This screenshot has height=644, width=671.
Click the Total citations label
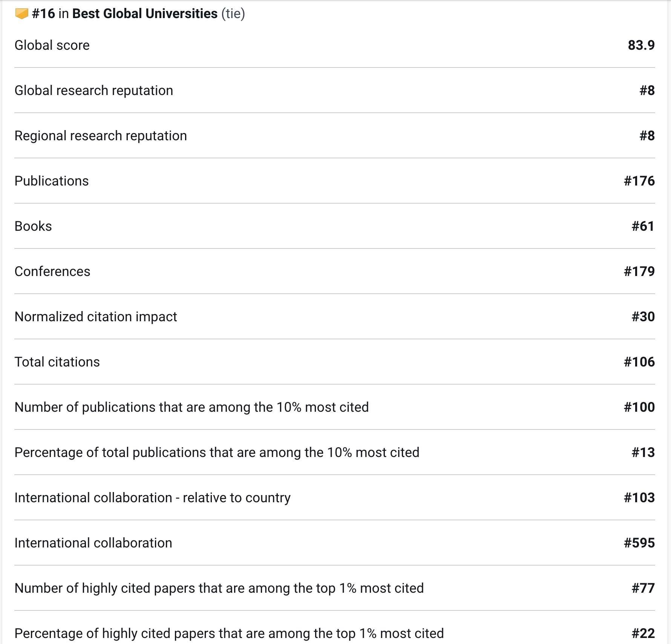click(57, 362)
